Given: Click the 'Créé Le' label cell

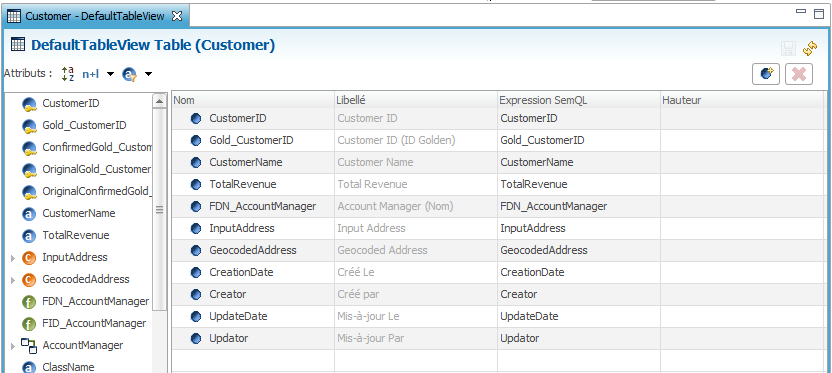Looking at the screenshot, I should [x=416, y=273].
